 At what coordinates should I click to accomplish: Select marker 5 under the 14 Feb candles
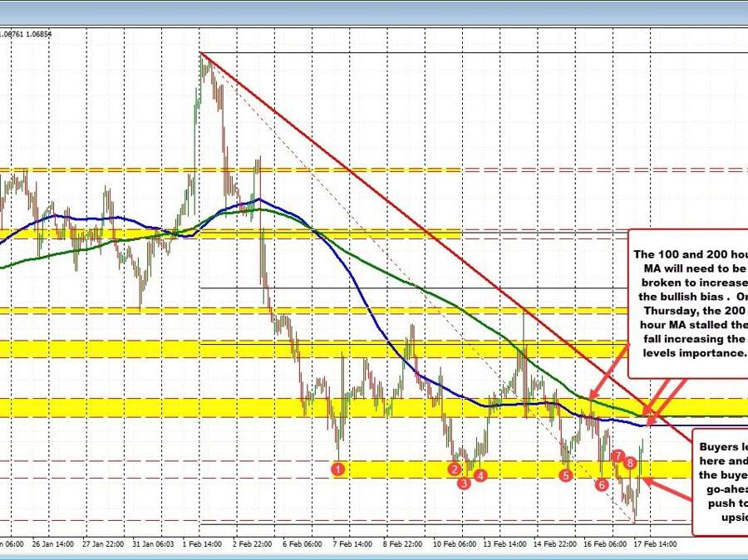click(564, 475)
